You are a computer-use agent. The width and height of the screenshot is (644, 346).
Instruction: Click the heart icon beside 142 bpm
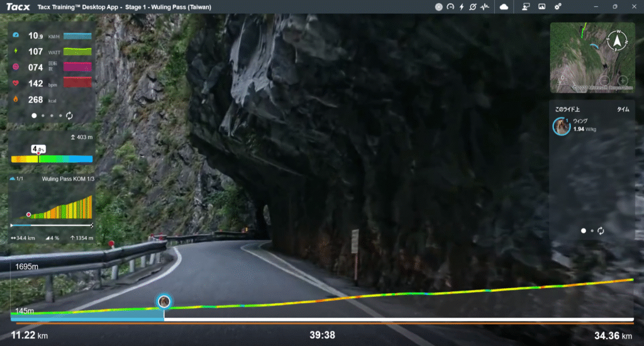(16, 83)
